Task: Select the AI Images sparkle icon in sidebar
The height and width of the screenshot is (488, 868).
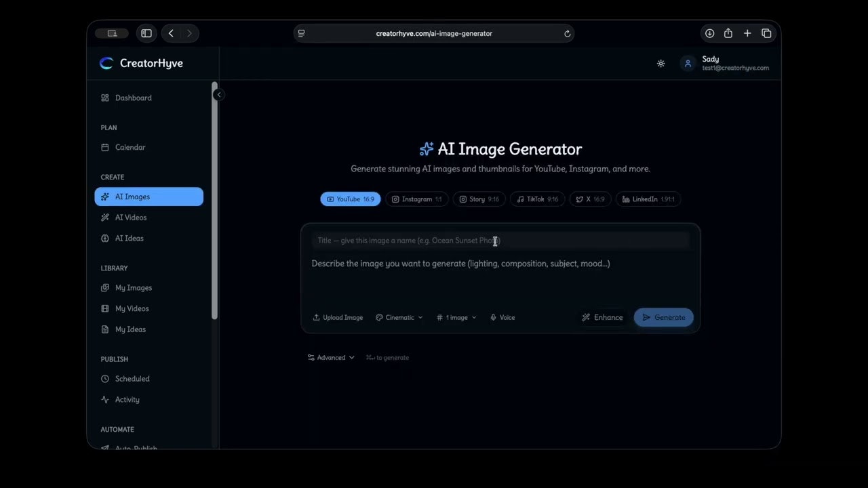Action: click(105, 197)
